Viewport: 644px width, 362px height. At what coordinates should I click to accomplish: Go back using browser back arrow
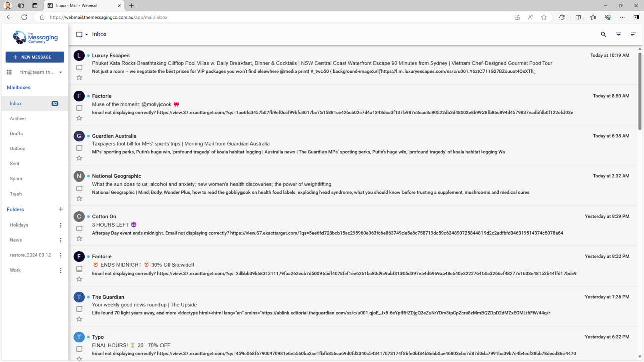point(9,17)
